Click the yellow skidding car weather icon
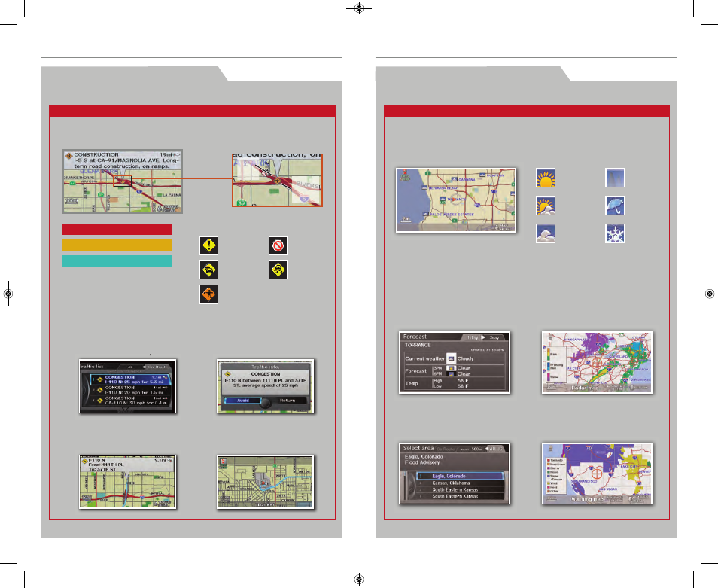 (x=278, y=270)
